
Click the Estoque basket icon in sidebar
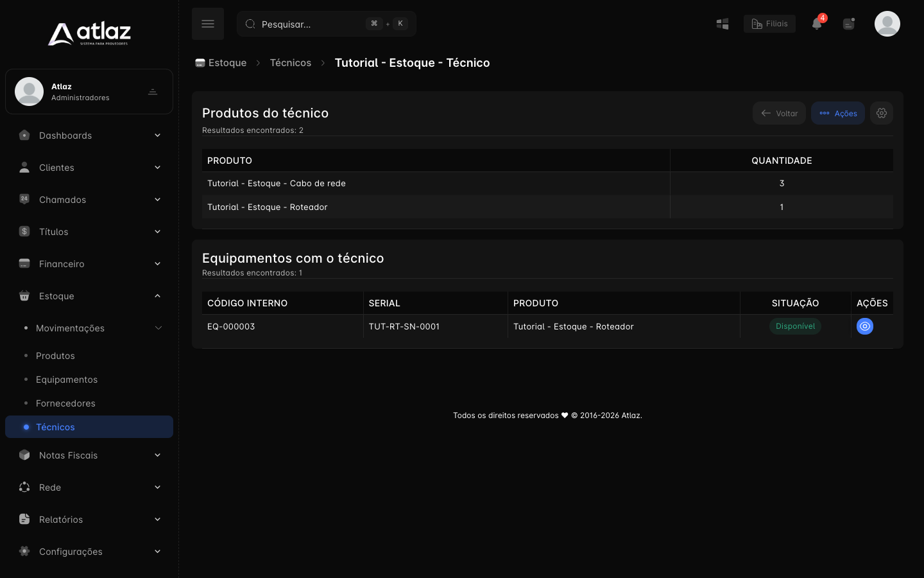(24, 295)
